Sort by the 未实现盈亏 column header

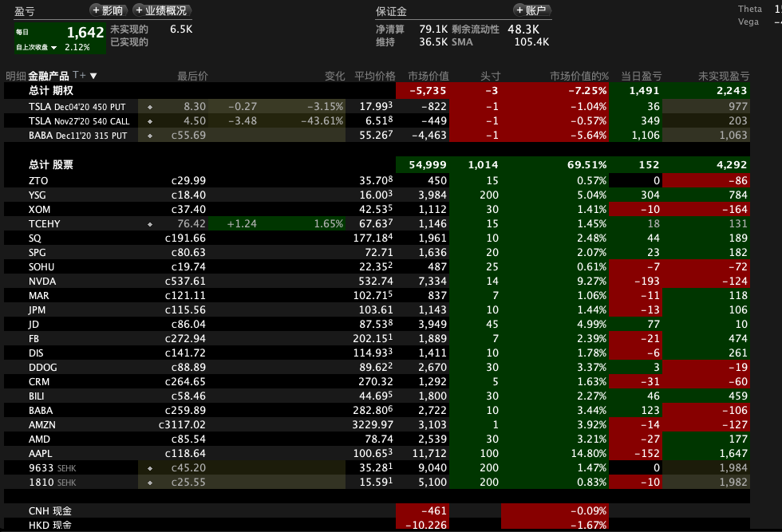coord(724,76)
